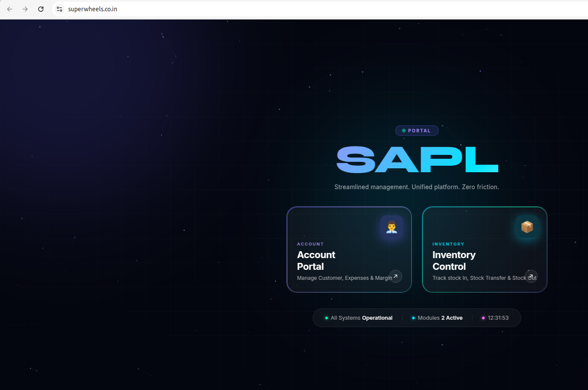Image resolution: width=588 pixels, height=390 pixels.
Task: Click the Track stock In description text
Action: click(x=478, y=278)
